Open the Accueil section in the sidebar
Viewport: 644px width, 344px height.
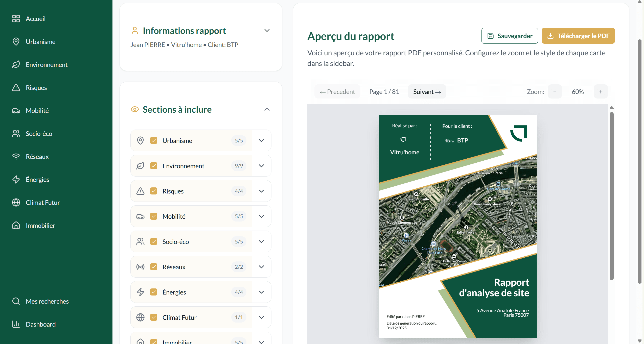[35, 18]
